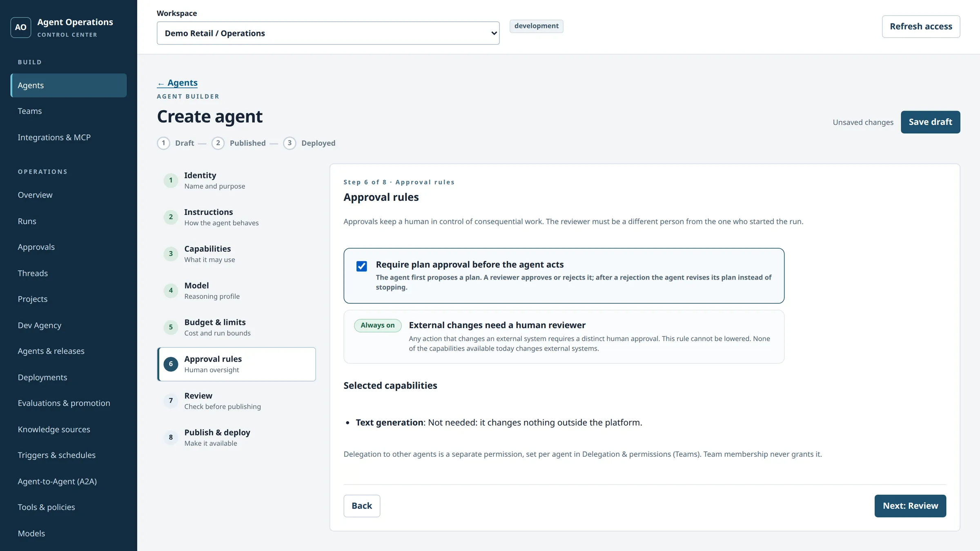
Task: Jump to Budget & limits step
Action: click(236, 327)
